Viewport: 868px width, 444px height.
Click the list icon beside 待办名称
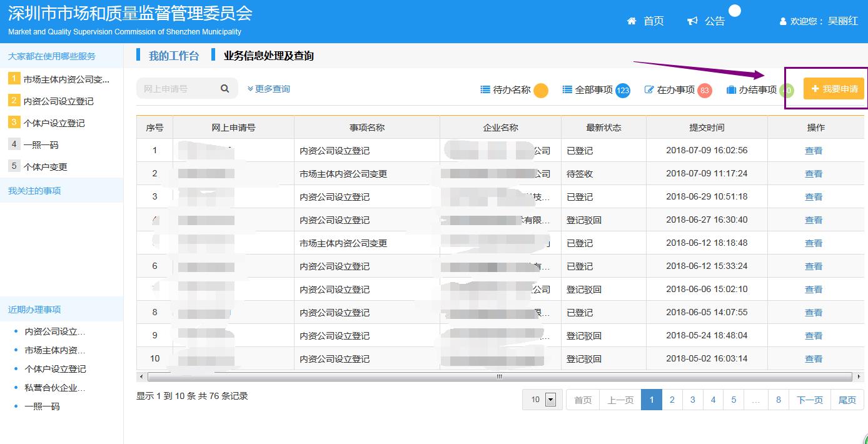click(x=485, y=89)
